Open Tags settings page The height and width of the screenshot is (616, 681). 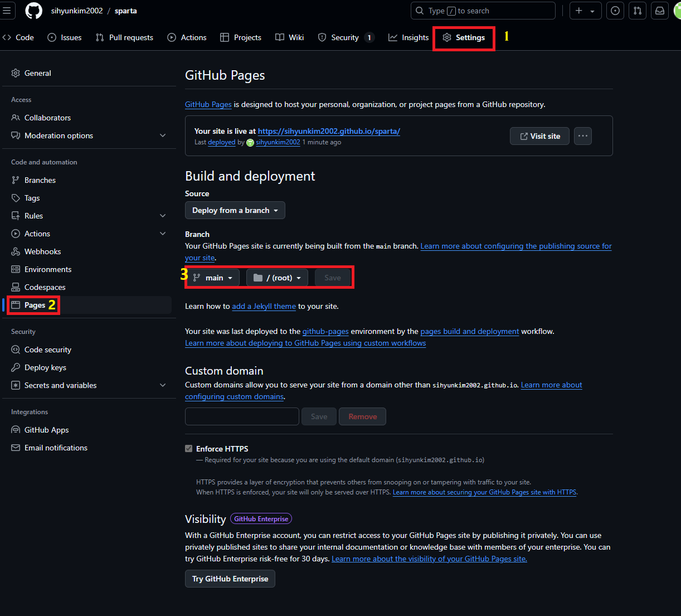pos(89,198)
